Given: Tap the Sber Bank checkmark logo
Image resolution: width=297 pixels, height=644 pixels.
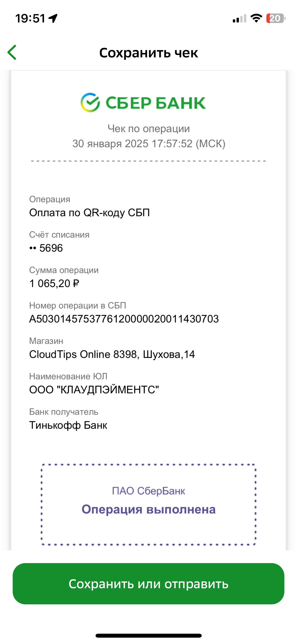Looking at the screenshot, I should (90, 103).
